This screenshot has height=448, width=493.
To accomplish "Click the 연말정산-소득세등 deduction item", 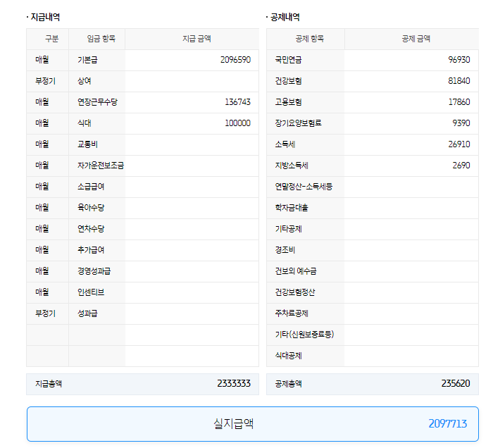I will pos(304,187).
